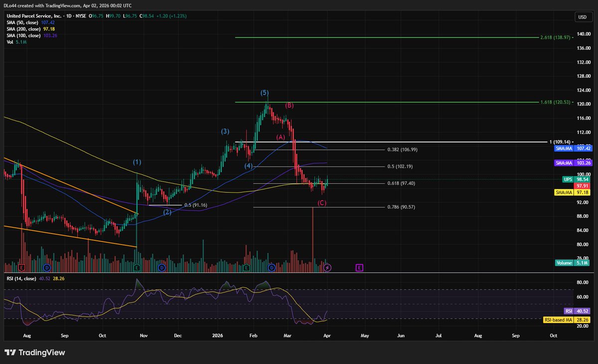
Task: Click the dividend marker in mid-August
Action: click(47, 268)
